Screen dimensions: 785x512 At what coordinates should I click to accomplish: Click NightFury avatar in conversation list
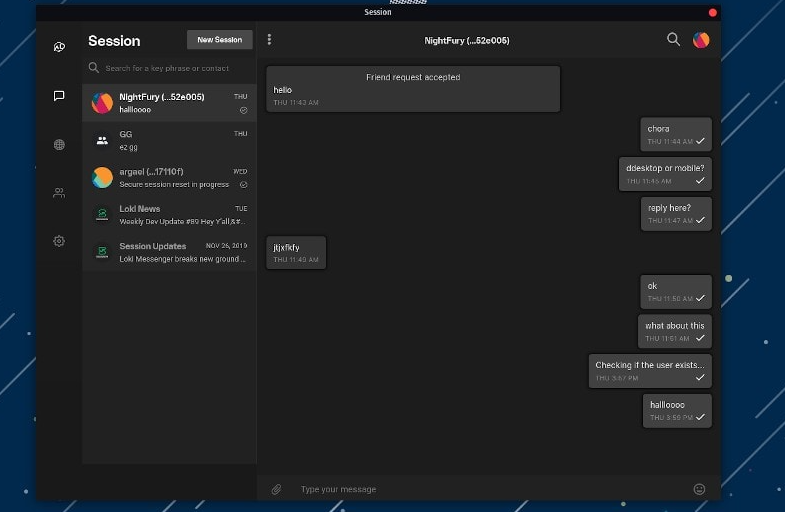[x=102, y=103]
